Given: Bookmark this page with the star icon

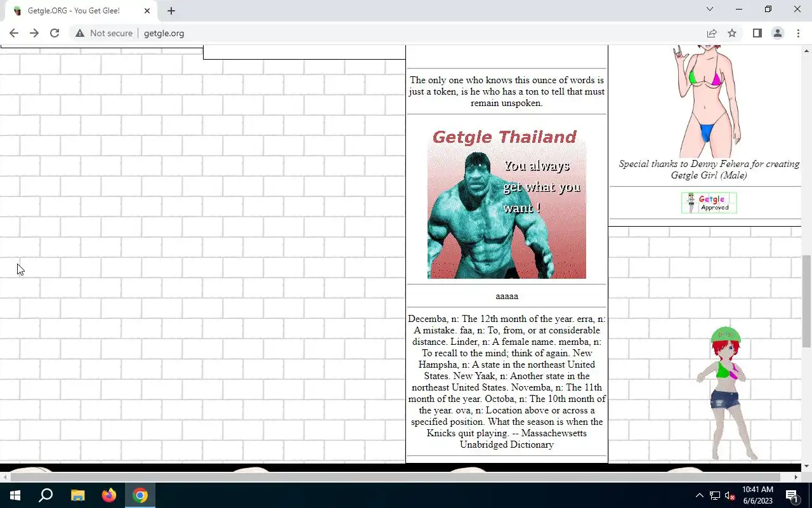Looking at the screenshot, I should click(x=732, y=33).
